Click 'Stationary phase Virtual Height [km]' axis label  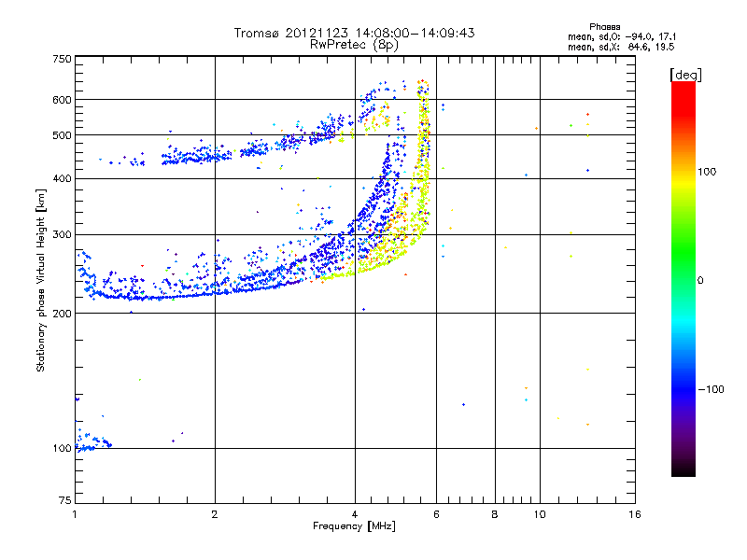point(41,280)
